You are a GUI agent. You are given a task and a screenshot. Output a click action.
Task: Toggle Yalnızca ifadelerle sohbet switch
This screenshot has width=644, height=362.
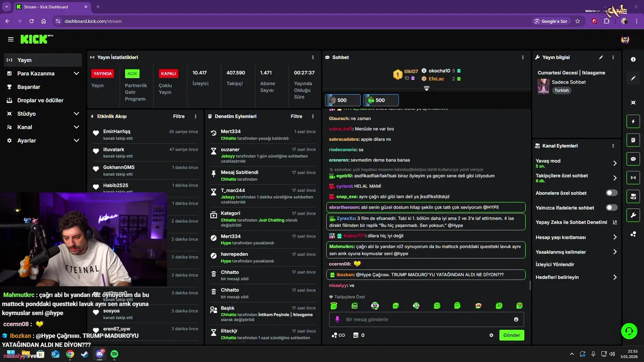pyautogui.click(x=612, y=207)
